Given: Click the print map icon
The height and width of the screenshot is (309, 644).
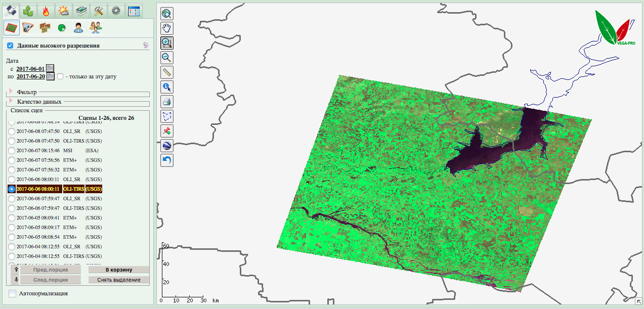Looking at the screenshot, I should [167, 102].
